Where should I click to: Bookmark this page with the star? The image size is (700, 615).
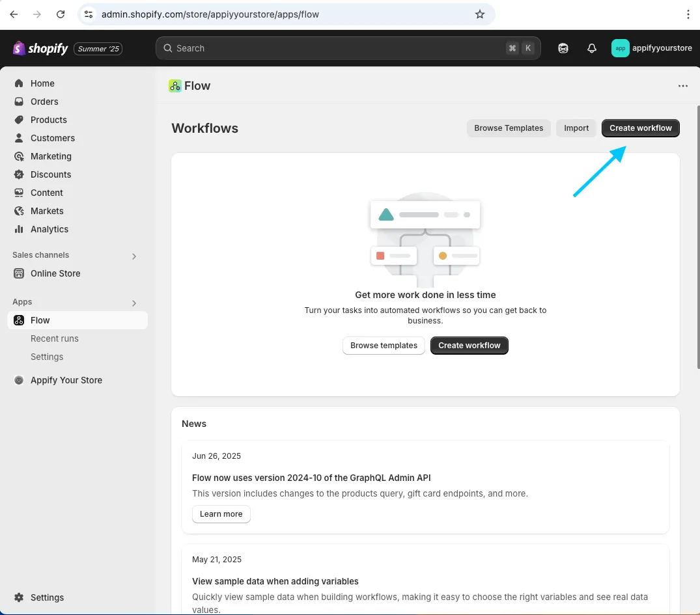[x=480, y=14]
